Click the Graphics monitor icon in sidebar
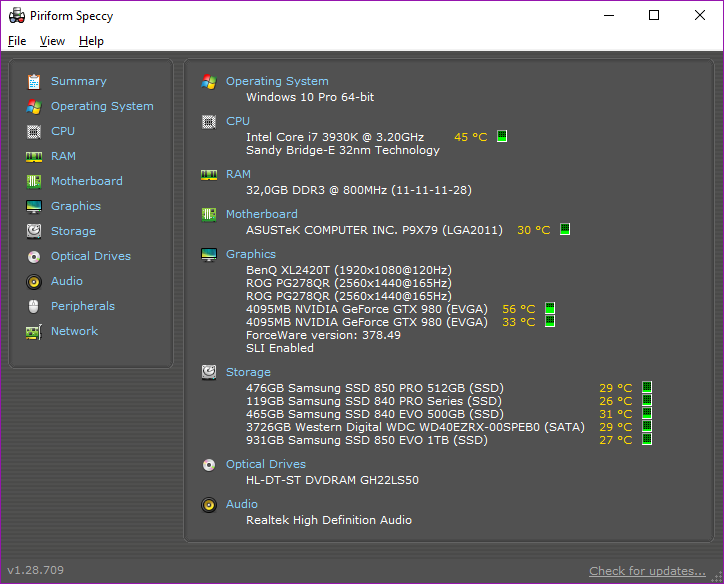This screenshot has width=724, height=584. pos(34,206)
